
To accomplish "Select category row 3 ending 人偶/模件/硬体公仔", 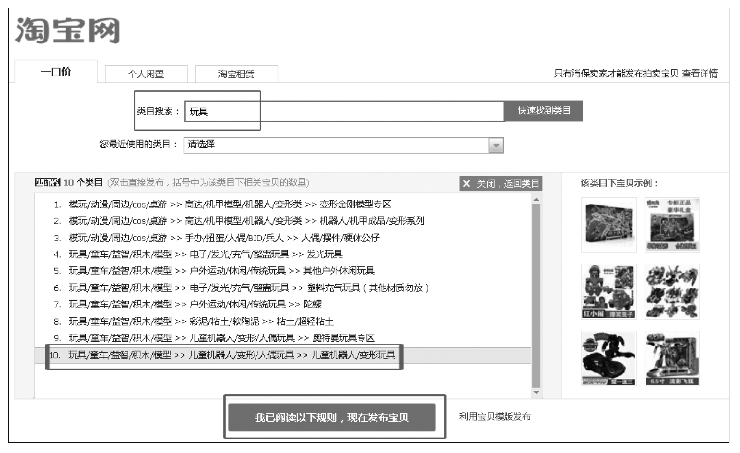I will point(283,237).
